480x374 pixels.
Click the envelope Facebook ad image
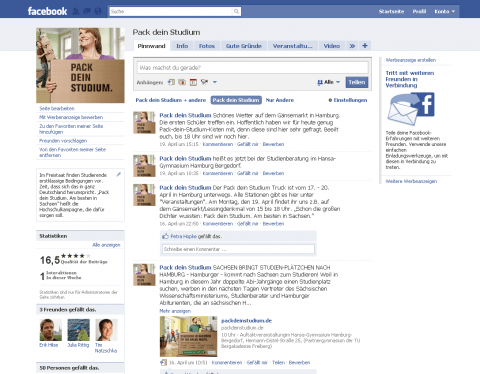pos(411,109)
